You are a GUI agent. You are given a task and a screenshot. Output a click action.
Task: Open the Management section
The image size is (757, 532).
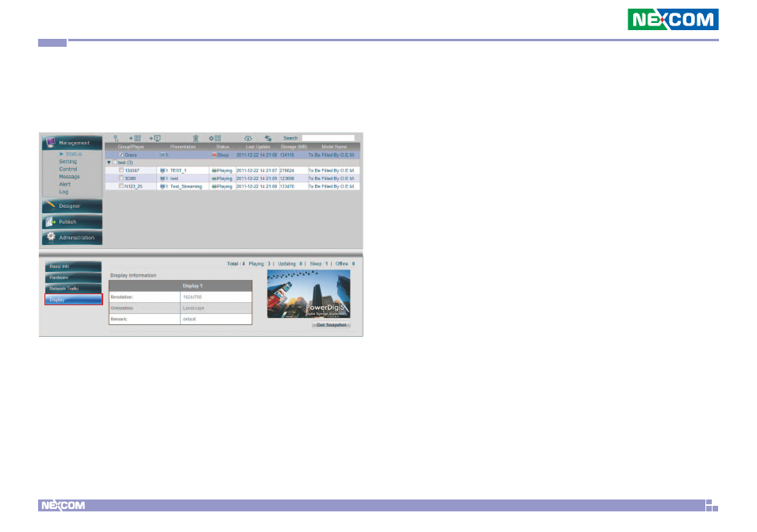(72, 142)
